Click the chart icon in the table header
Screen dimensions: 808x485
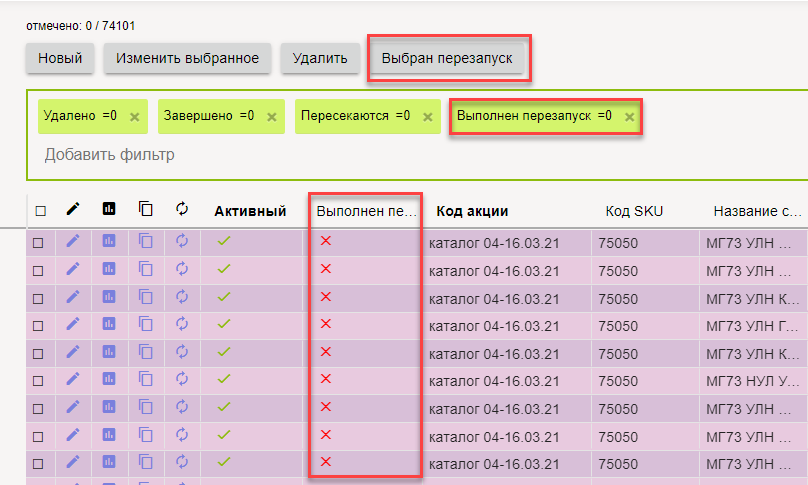109,210
